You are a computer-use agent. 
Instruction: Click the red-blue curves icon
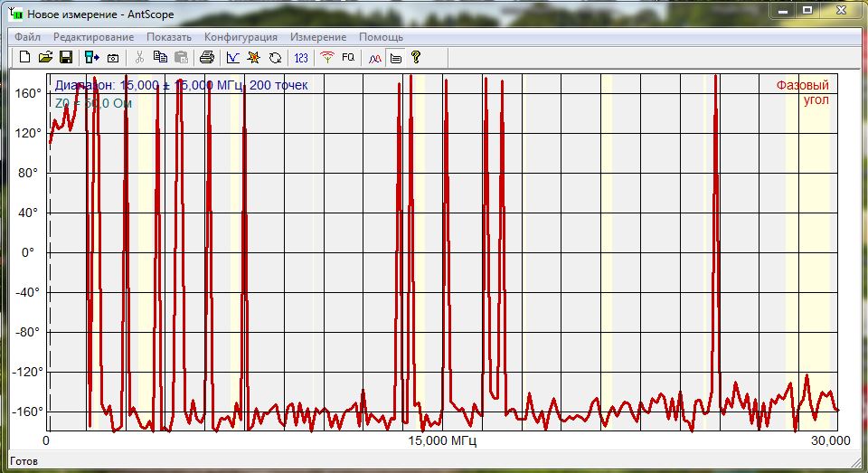[374, 57]
